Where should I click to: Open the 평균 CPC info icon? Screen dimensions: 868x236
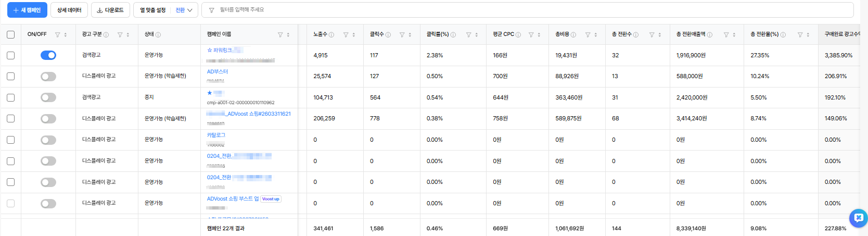click(518, 35)
